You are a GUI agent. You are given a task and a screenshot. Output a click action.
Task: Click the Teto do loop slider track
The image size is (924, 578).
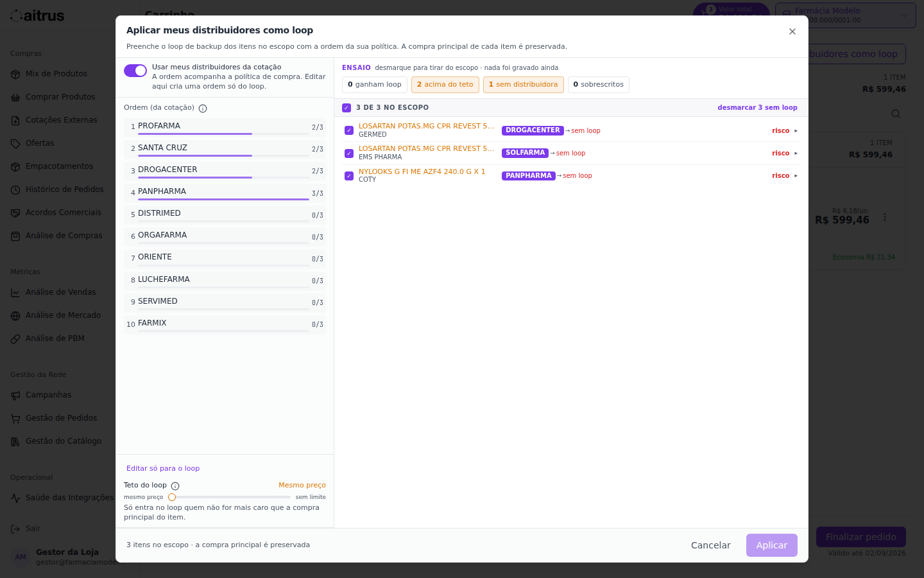(230, 497)
